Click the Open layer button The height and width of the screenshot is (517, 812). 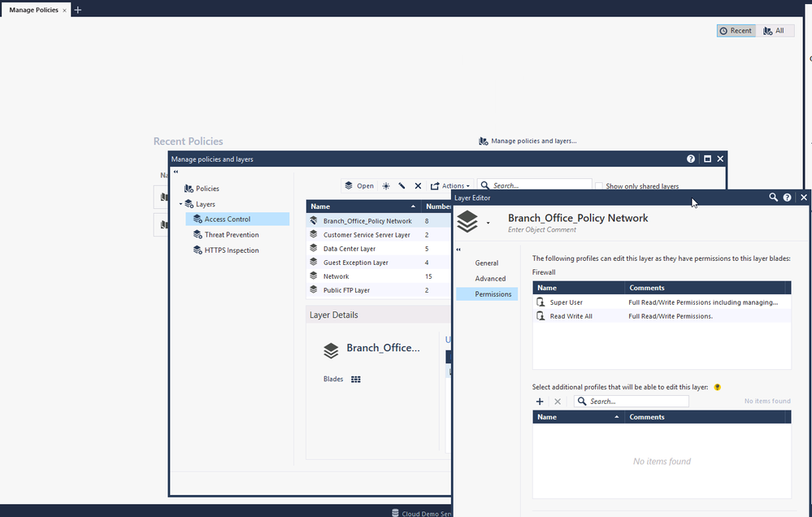(x=359, y=186)
